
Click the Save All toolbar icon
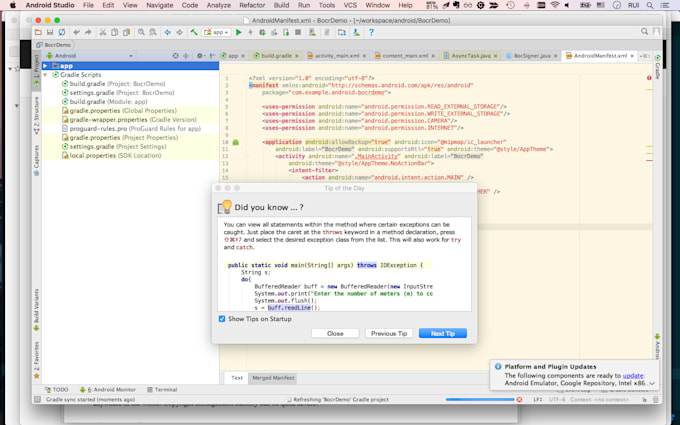coord(50,33)
